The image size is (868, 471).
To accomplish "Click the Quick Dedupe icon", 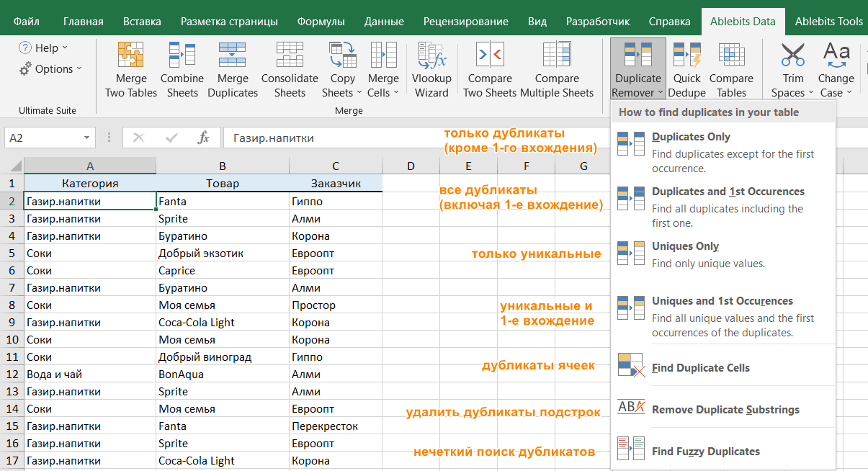I will pyautogui.click(x=686, y=55).
